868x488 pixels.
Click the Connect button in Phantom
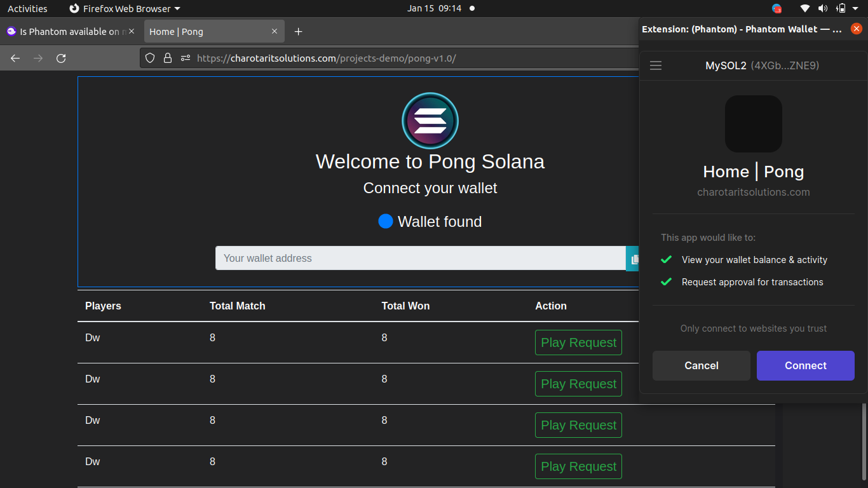pyautogui.click(x=805, y=365)
